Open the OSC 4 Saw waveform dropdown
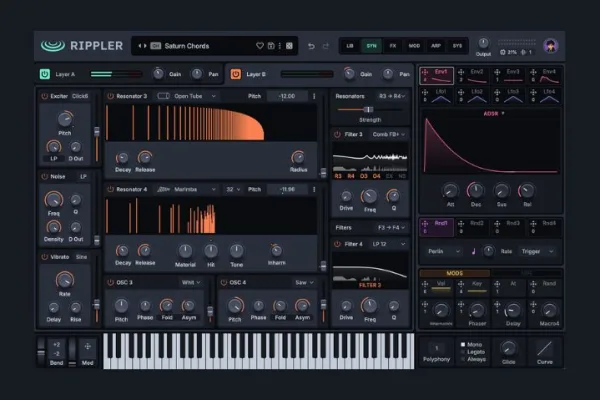Screen dimensions: 600x400 click(304, 282)
